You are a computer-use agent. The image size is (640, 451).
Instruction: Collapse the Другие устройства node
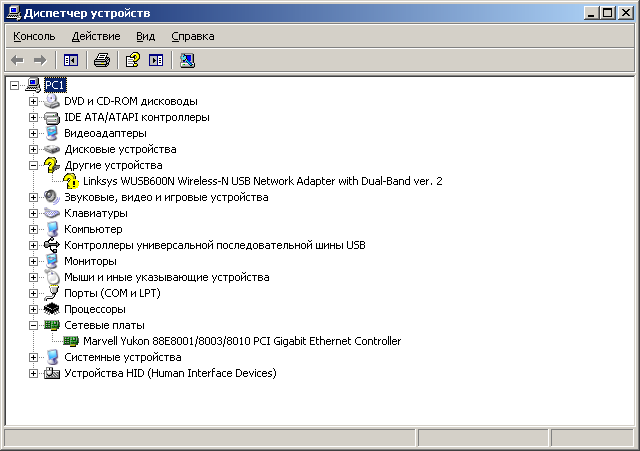pyautogui.click(x=33, y=165)
